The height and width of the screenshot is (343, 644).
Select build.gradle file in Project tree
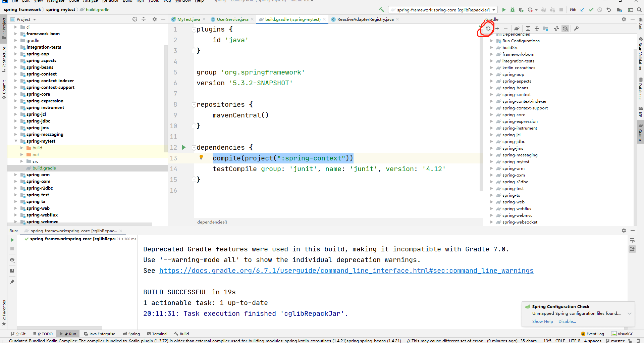(x=44, y=168)
